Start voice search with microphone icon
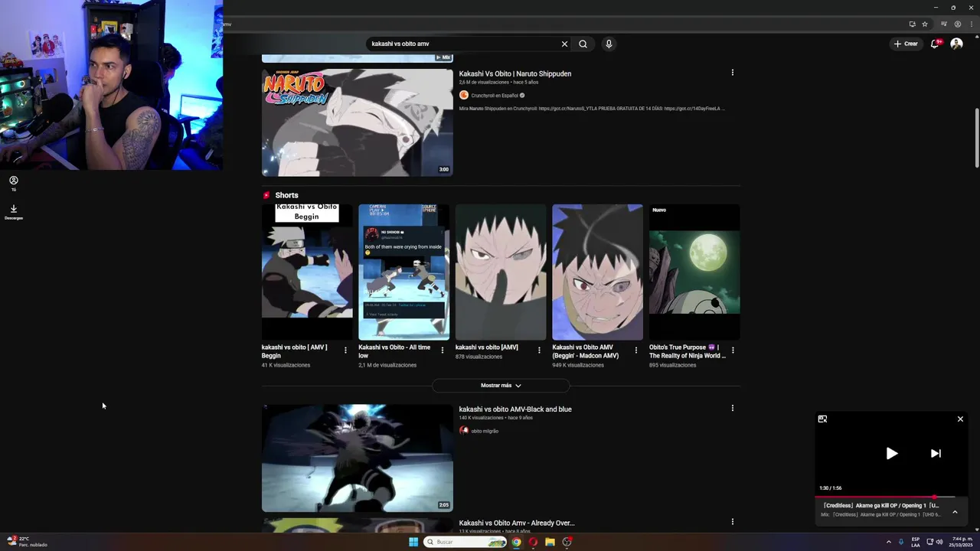The image size is (980, 551). pos(609,44)
